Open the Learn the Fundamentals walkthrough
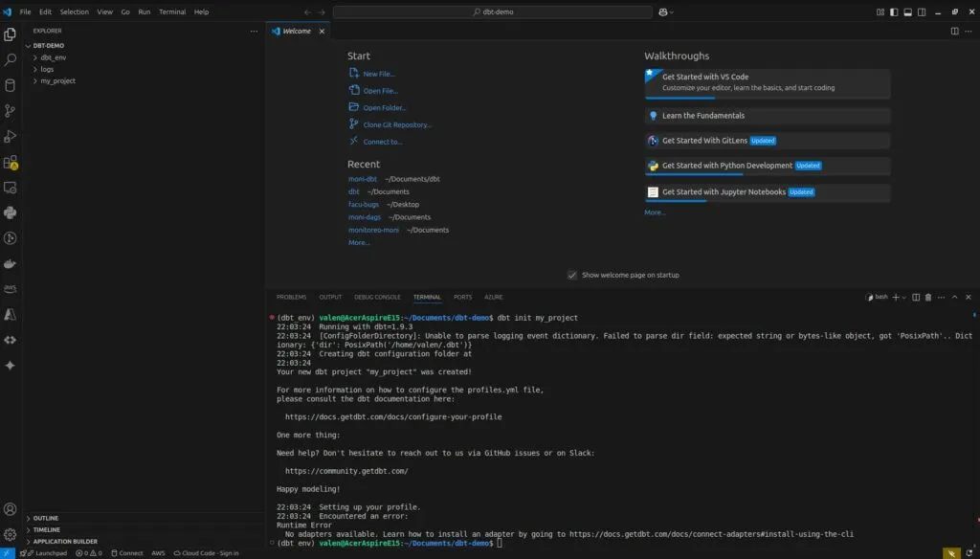980x559 pixels. [768, 116]
